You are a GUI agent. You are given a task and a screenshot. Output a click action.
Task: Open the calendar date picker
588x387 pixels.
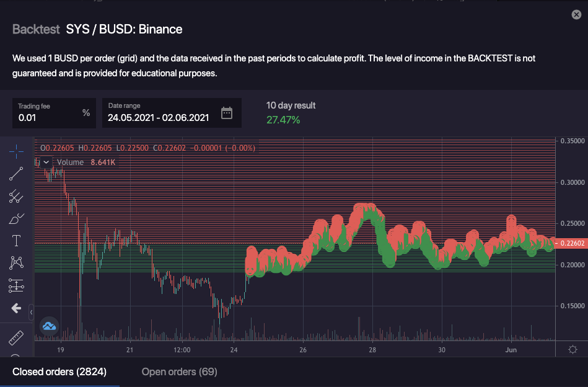point(227,113)
